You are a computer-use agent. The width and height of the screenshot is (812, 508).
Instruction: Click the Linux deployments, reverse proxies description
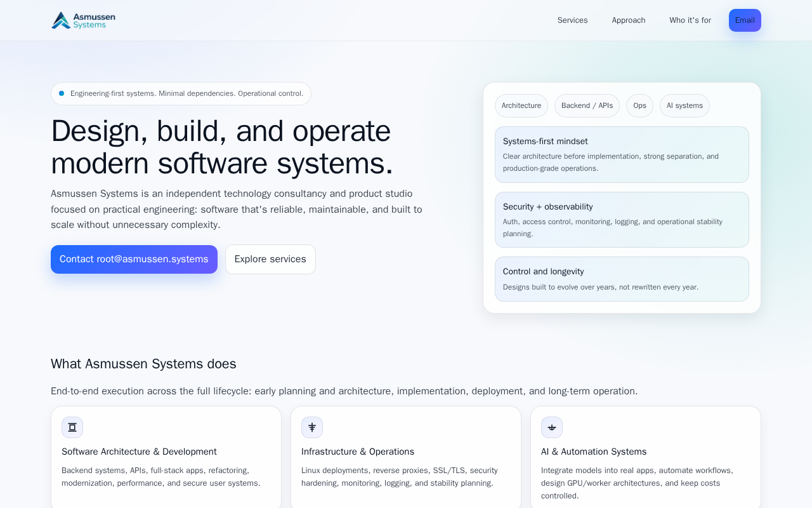(400, 477)
